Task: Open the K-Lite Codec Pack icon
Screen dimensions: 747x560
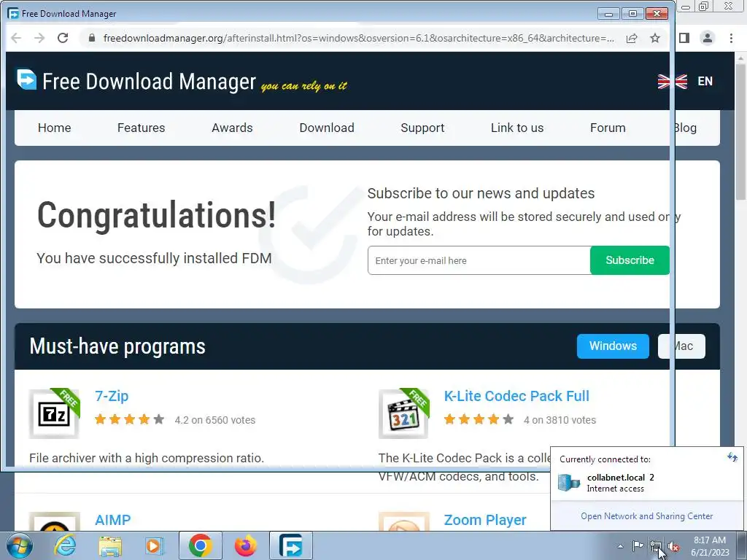Action: tap(404, 413)
